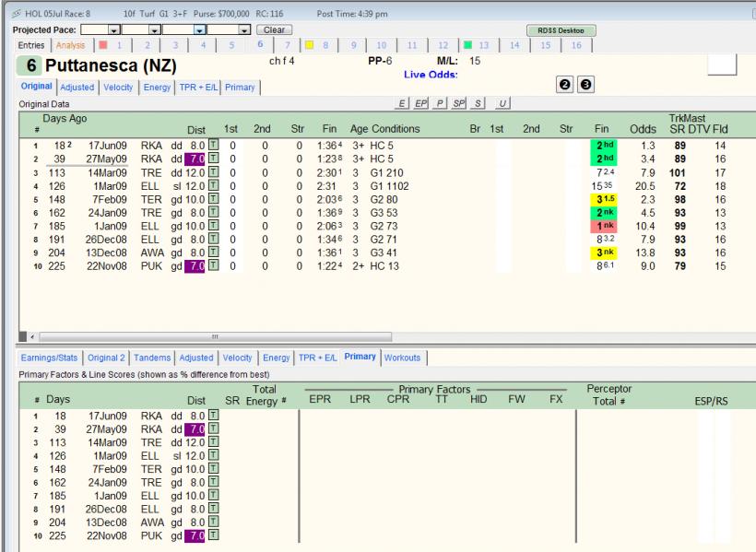Click the blank white box beside M/L odds
The height and width of the screenshot is (552, 756).
point(722,65)
